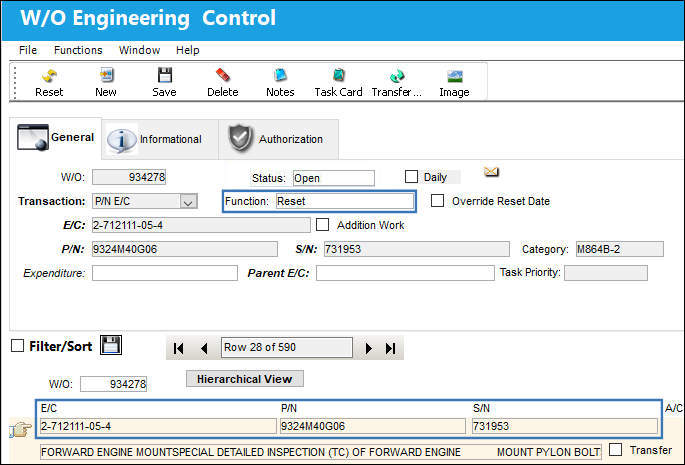Click the Forward Engine Mount description field
Screen dimensions: 685x465
(321, 452)
